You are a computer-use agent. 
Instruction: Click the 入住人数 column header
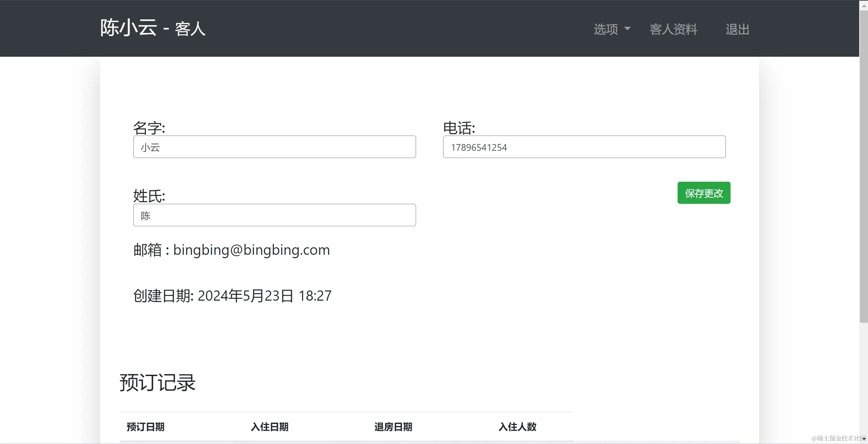point(517,427)
